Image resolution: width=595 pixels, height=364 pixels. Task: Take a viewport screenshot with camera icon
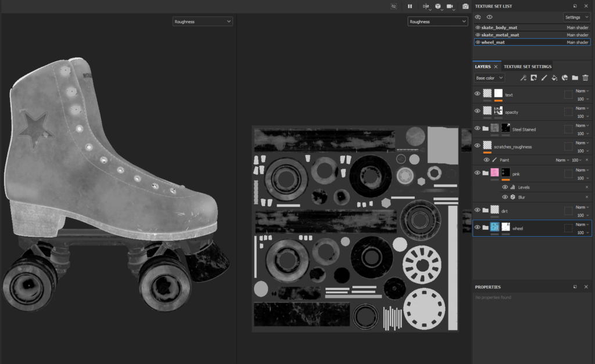465,6
